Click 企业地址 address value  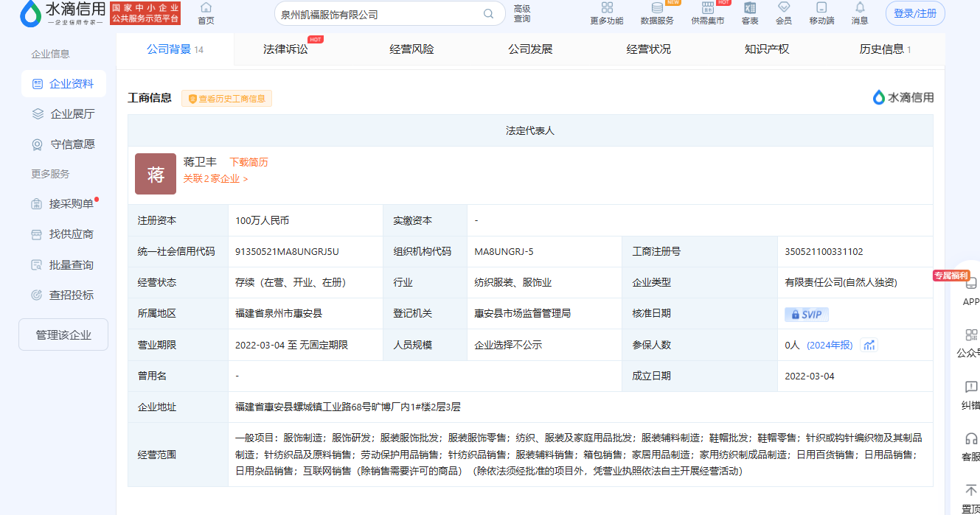click(x=348, y=407)
